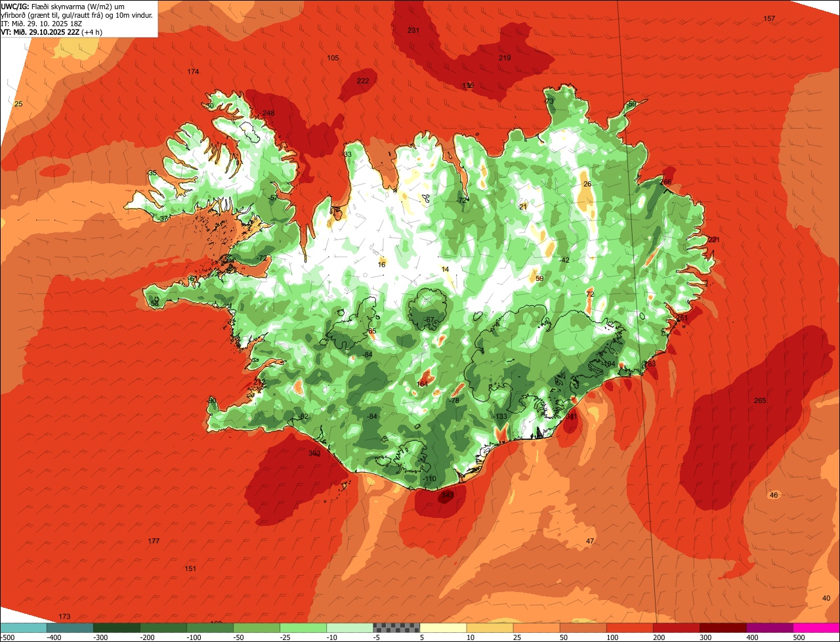Click the flux value 174 in the northwest sea
This screenshot has height=642, width=840.
193,72
